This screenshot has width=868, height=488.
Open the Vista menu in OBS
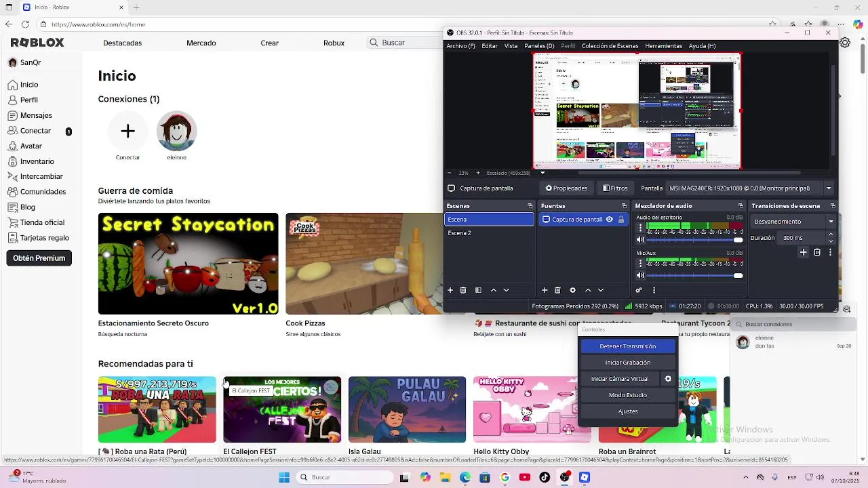511,46
